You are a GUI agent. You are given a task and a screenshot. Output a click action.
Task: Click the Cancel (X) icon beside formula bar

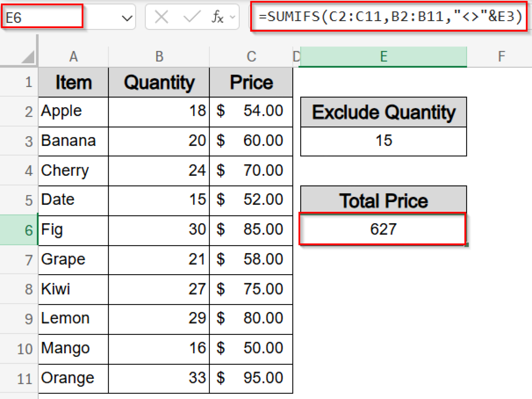pyautogui.click(x=161, y=17)
